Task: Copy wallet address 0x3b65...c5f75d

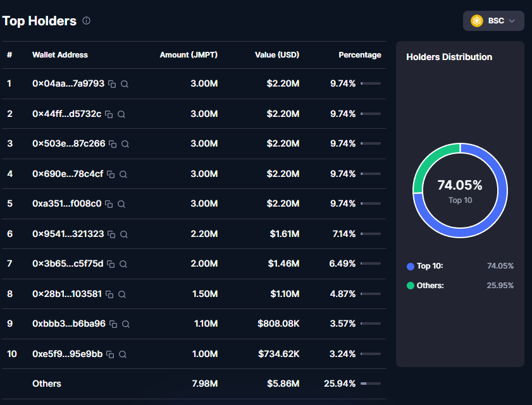Action: (x=111, y=264)
